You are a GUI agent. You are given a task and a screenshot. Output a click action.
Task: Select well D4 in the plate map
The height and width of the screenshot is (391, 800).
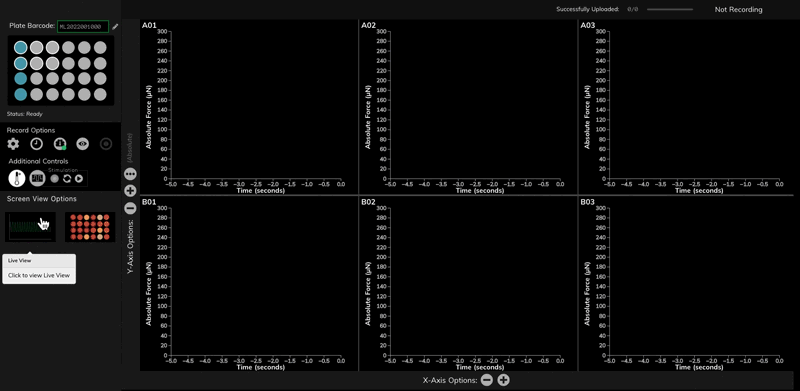(x=68, y=94)
